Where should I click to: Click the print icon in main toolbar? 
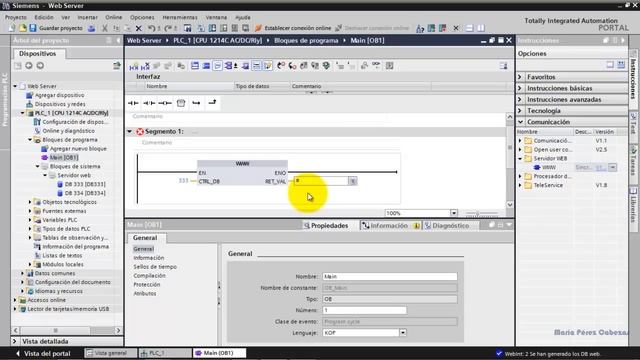pos(92,28)
